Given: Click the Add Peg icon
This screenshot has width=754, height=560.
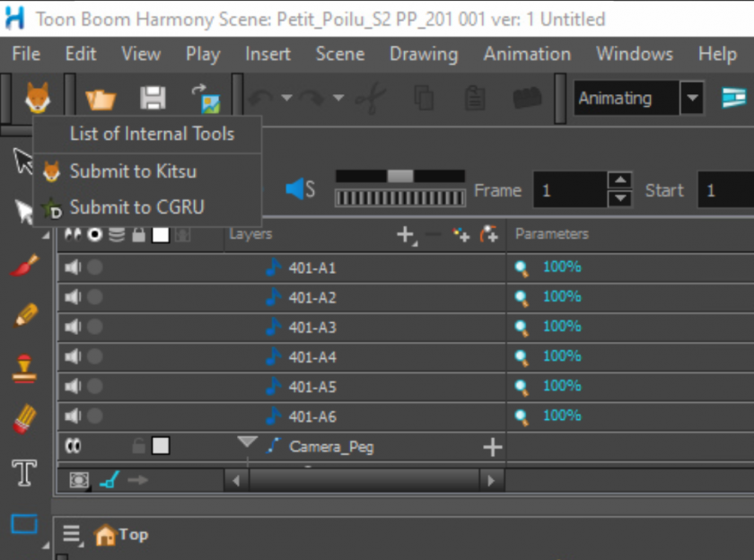Looking at the screenshot, I should point(489,234).
